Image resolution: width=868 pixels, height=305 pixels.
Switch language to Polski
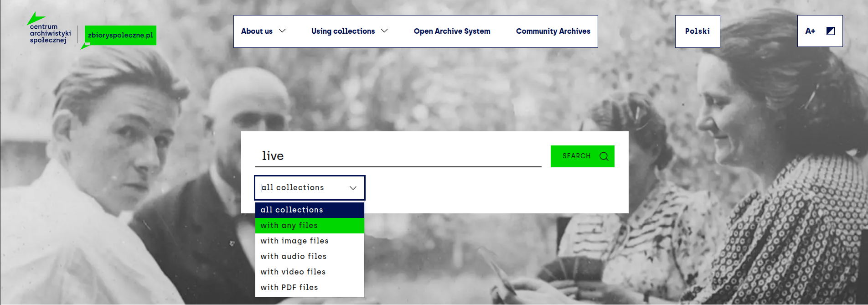tap(697, 31)
